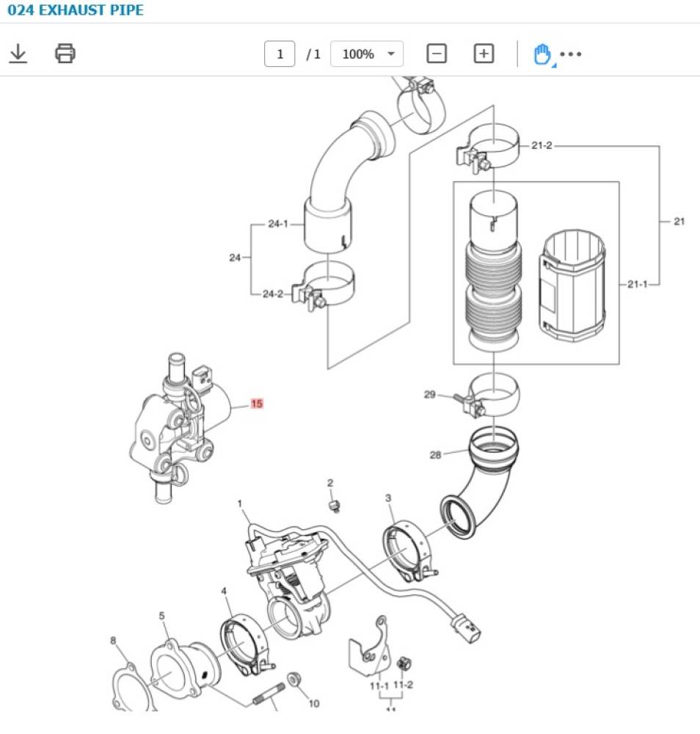Click part label 24-1 on diagram

click(277, 224)
